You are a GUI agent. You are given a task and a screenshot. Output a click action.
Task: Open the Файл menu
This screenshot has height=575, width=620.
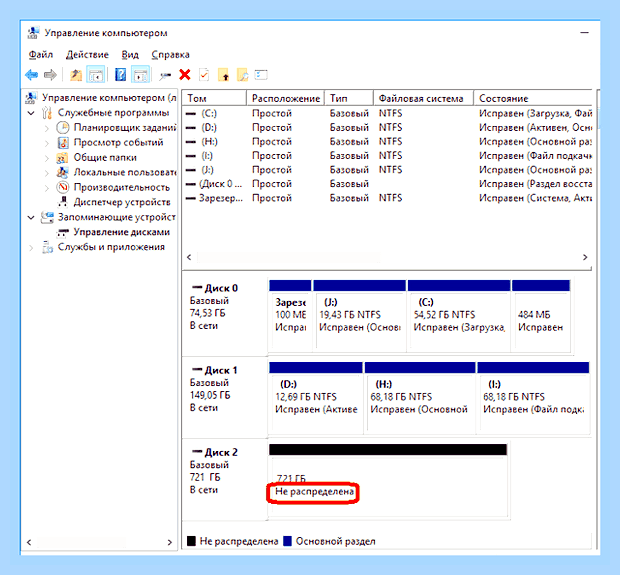click(41, 55)
